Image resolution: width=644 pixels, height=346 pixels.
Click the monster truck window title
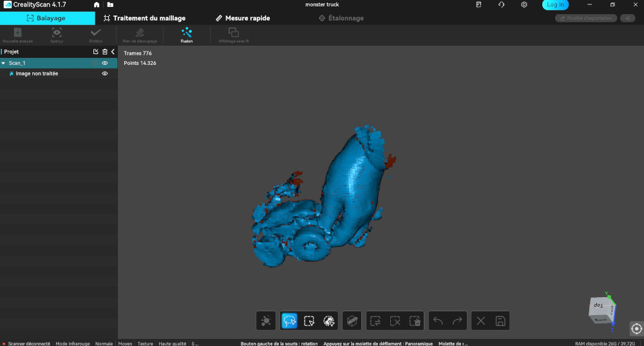(x=322, y=5)
